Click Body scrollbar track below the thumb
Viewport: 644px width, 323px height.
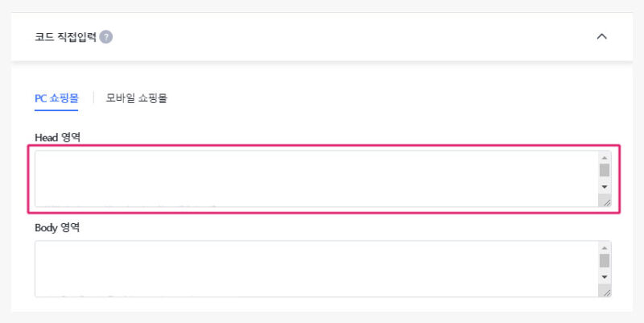605,270
